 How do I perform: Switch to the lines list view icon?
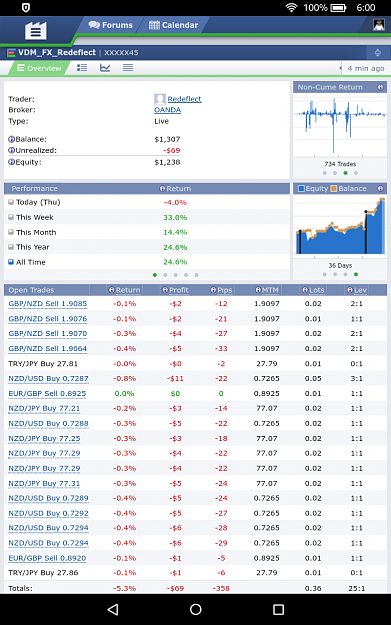coord(128,68)
